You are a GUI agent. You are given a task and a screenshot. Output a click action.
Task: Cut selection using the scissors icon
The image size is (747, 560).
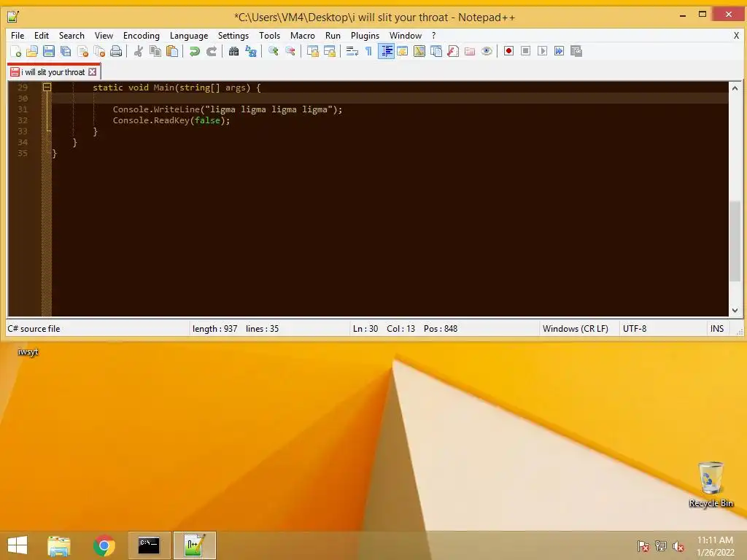[x=139, y=51]
